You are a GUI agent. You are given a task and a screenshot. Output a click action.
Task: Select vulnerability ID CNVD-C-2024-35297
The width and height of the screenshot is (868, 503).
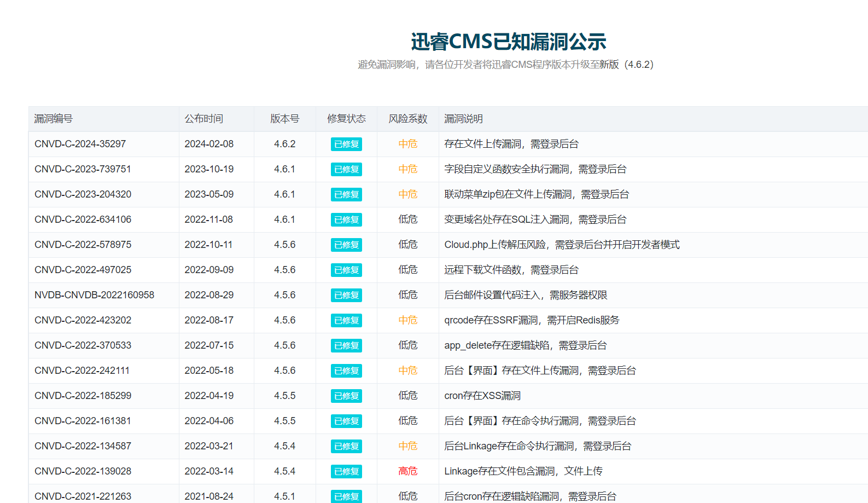click(80, 144)
